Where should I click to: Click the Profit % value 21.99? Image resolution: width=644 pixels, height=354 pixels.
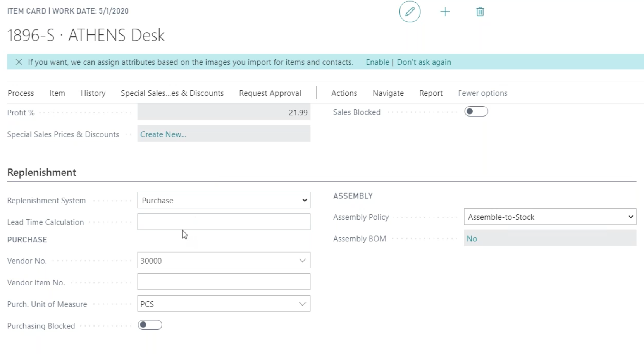(298, 113)
